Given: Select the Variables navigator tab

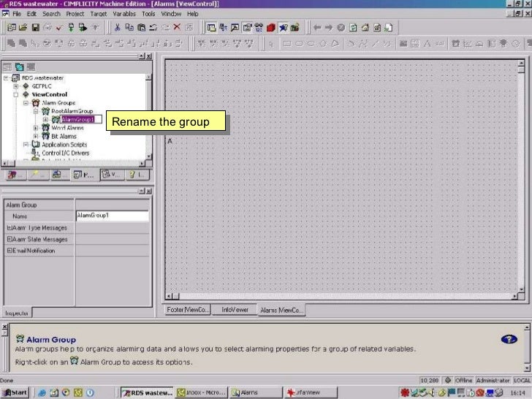Looking at the screenshot, I should [x=111, y=175].
